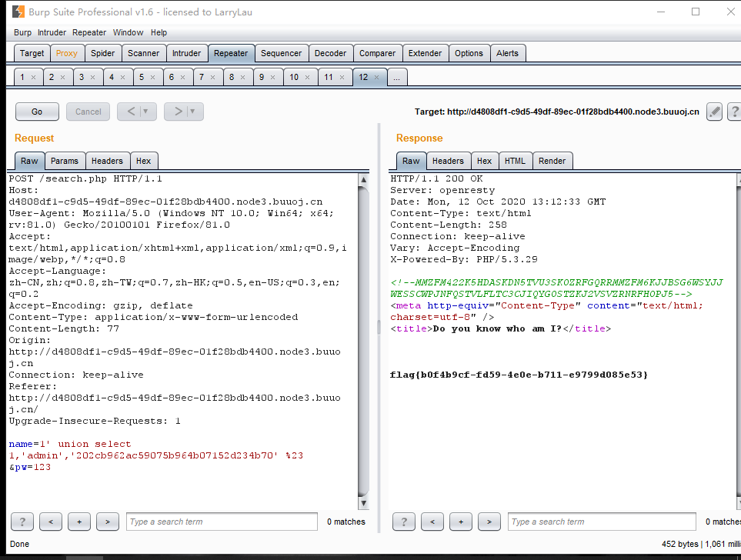
Task: Switch to the Target tab
Action: click(x=32, y=53)
